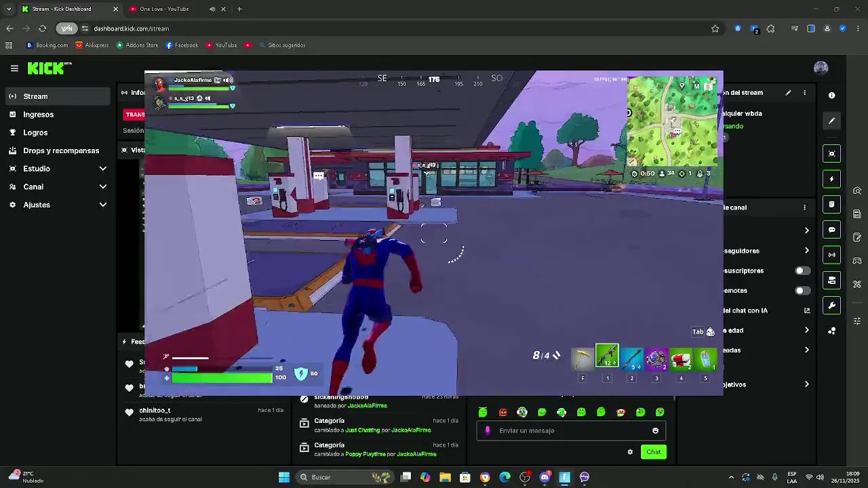Open a new browser tab
868x488 pixels.
coord(239,9)
